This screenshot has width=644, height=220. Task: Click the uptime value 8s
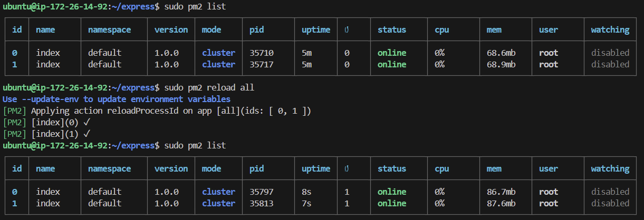pos(307,192)
